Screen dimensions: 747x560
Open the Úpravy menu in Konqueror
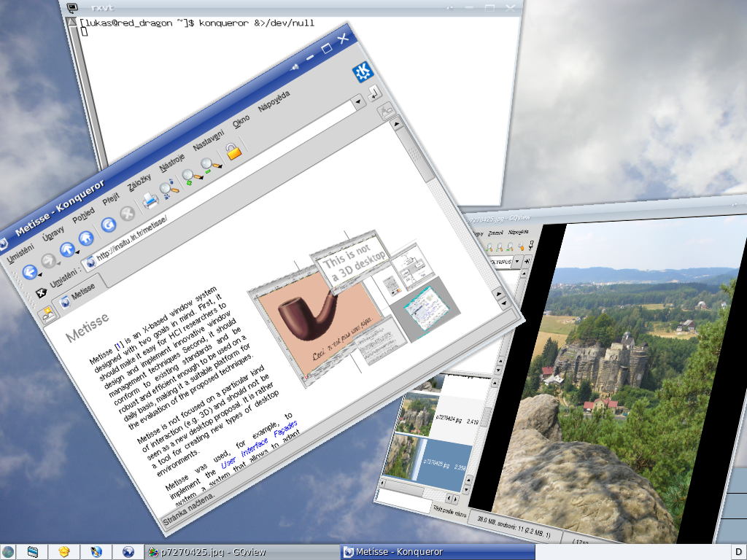(53, 234)
